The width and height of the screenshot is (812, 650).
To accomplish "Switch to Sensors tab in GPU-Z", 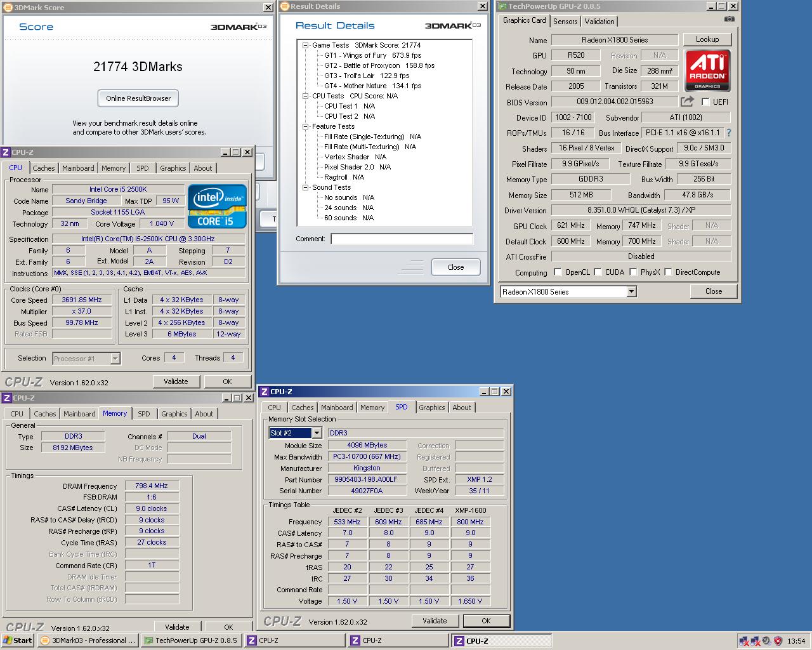I will coord(565,21).
